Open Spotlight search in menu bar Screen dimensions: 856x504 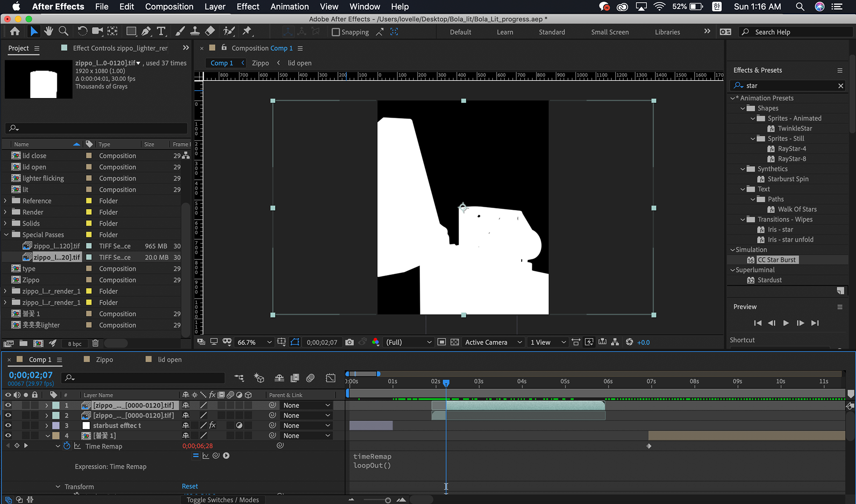click(x=800, y=7)
